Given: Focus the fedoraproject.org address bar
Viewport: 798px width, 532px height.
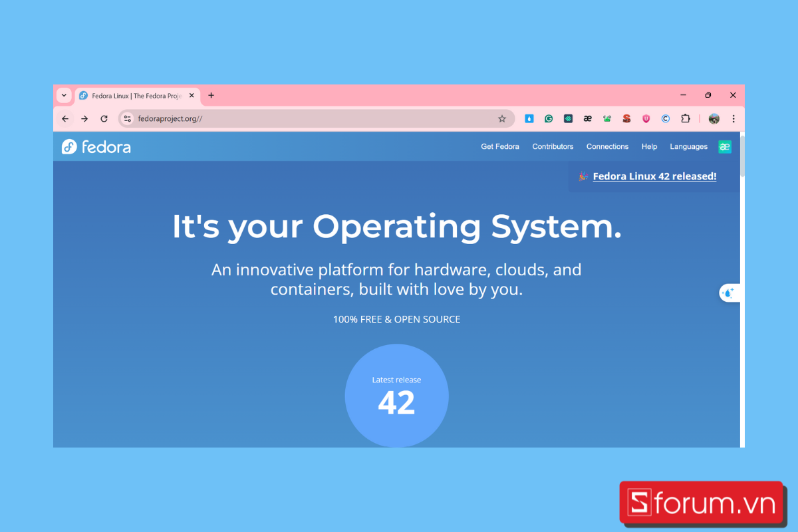Looking at the screenshot, I should pos(316,118).
